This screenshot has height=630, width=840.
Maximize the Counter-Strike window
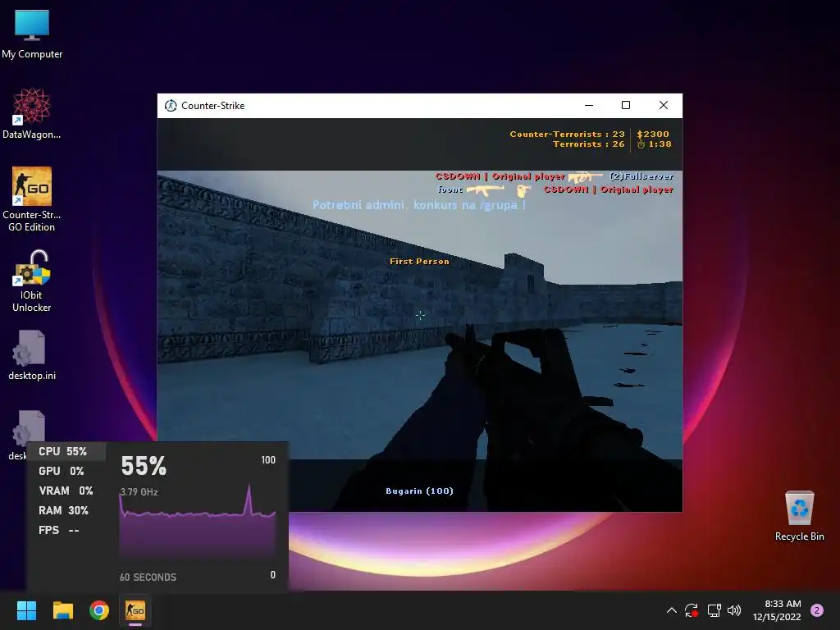[626, 106]
